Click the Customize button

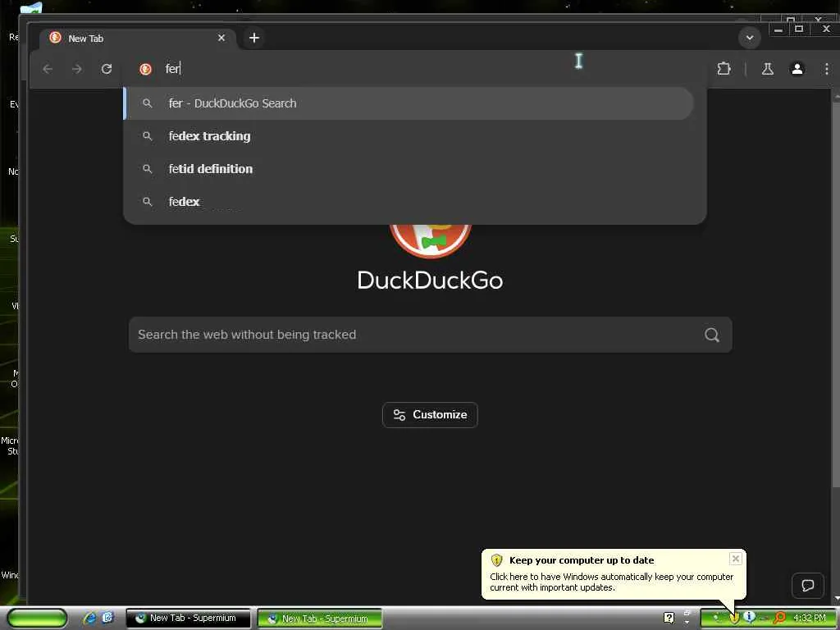click(430, 415)
